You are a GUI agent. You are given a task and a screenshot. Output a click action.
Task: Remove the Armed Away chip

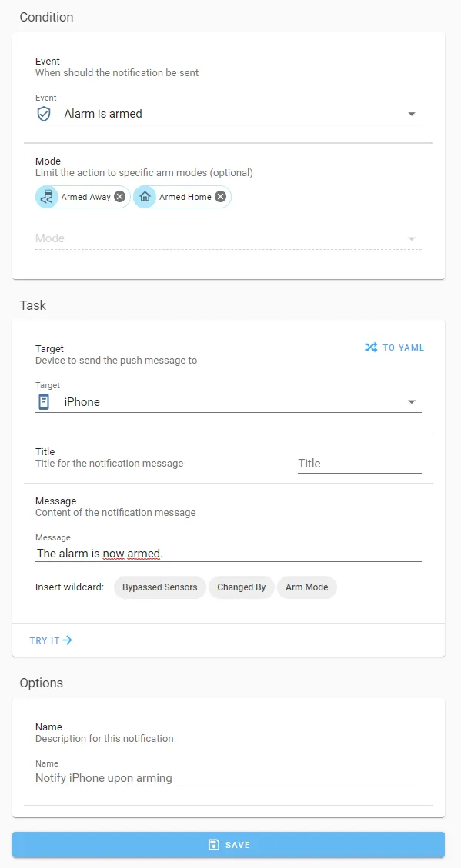pos(120,197)
